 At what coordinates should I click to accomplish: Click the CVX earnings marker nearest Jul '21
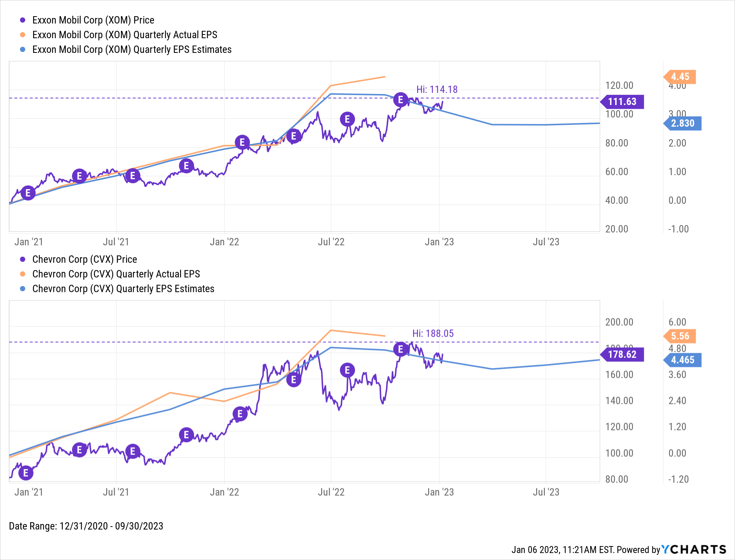click(133, 451)
